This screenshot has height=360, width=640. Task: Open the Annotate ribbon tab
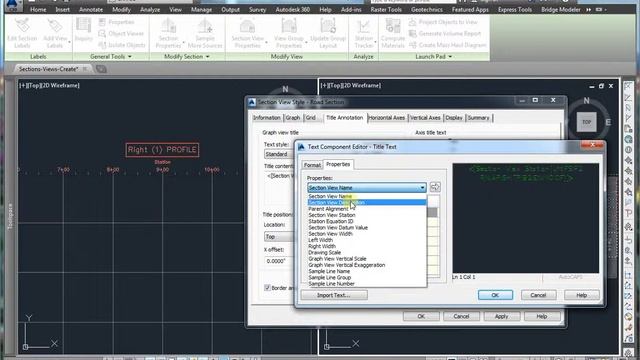[x=91, y=9]
